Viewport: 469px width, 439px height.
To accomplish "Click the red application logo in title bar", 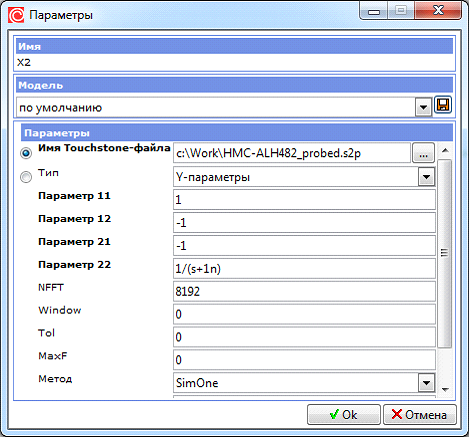I will (x=16, y=15).
